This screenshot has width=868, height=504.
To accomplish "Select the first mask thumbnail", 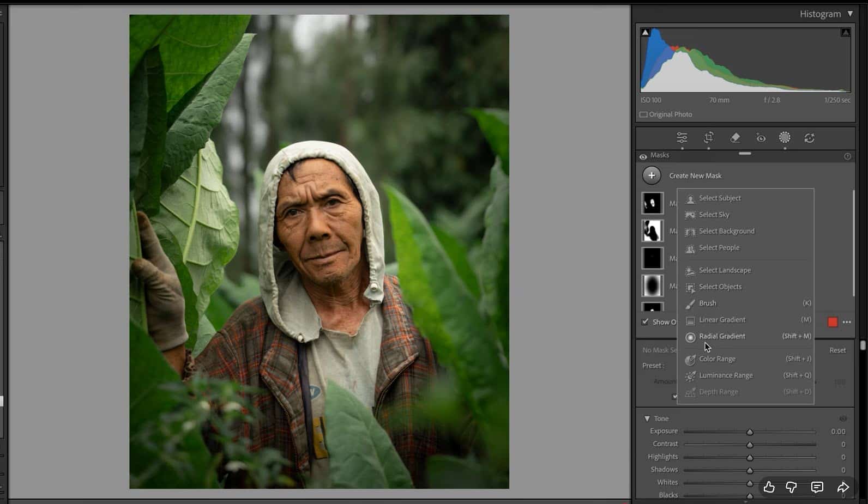I will coord(652,203).
